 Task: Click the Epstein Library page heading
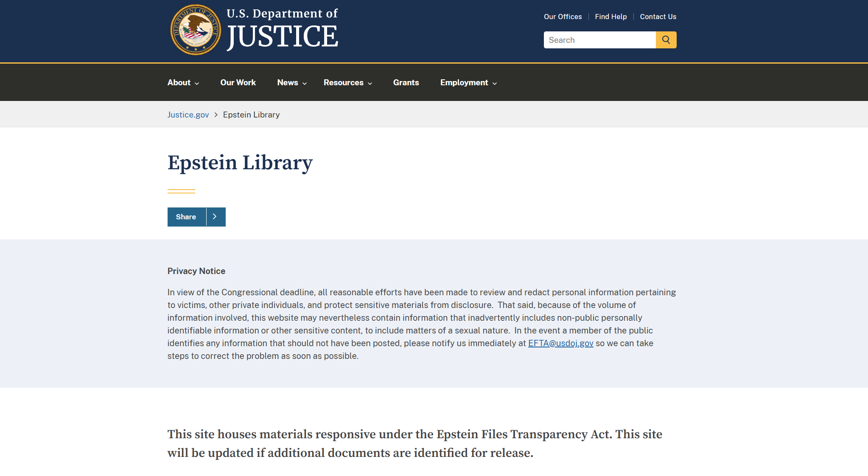[x=240, y=163]
